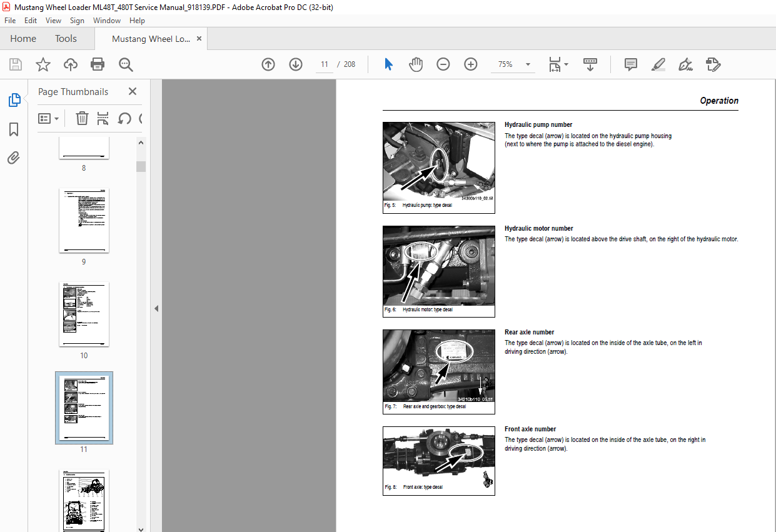Go to next page arrow
Screen dimensions: 776x532
click(x=296, y=64)
